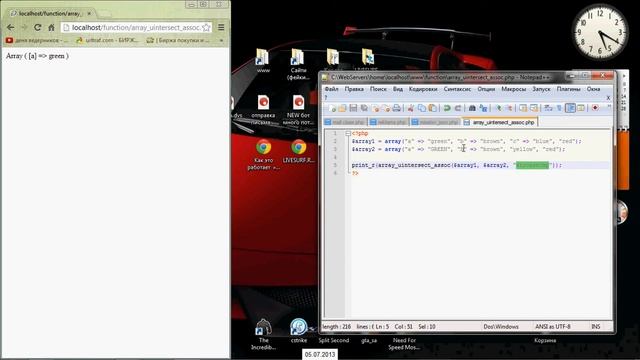Go back in Chrome browser
The width and height of the screenshot is (640, 360).
tap(11, 27)
